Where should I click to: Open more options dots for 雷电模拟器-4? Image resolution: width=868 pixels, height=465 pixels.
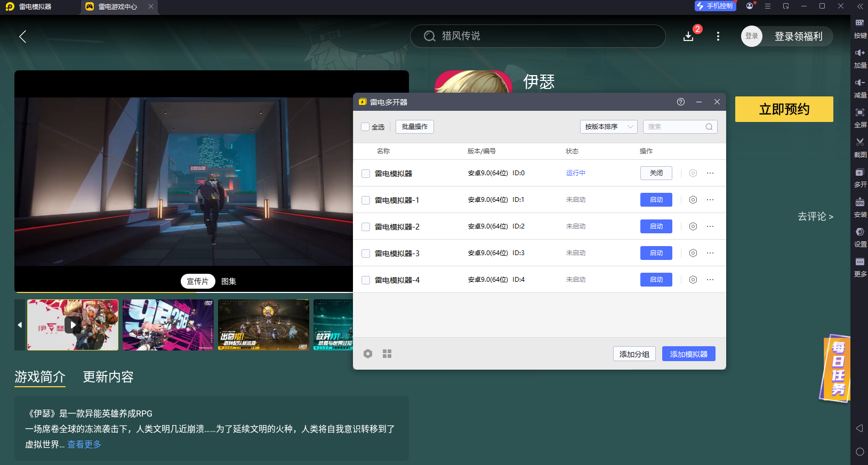point(710,280)
